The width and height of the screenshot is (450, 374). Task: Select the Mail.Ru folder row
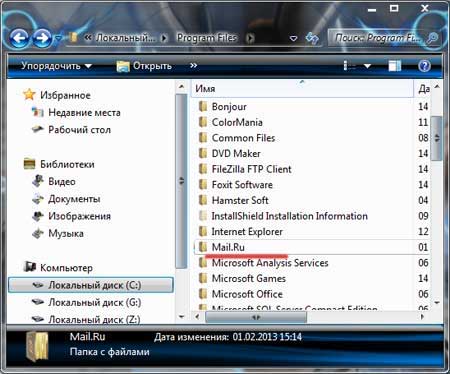click(x=312, y=247)
